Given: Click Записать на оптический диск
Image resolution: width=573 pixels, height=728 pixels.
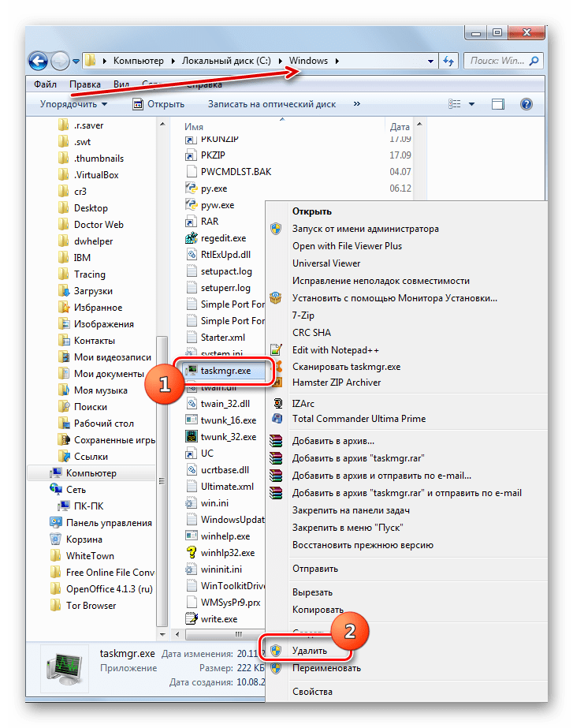Looking at the screenshot, I should (x=272, y=104).
